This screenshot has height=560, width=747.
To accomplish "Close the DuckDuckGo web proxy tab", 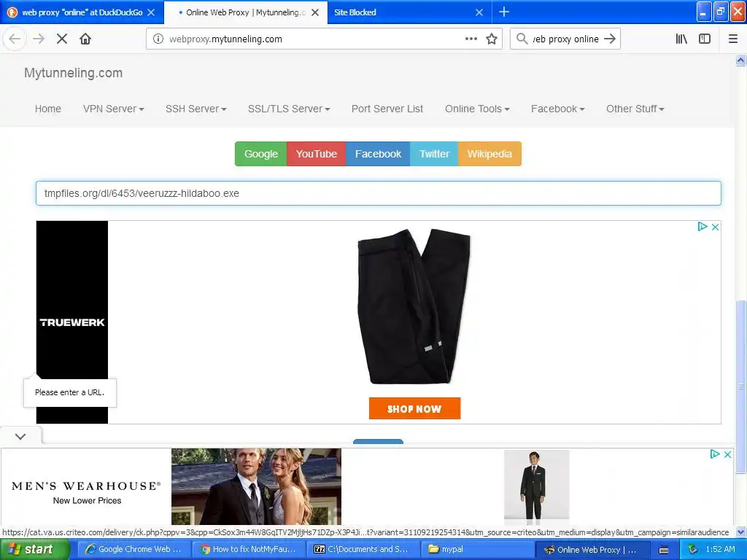I will [151, 12].
